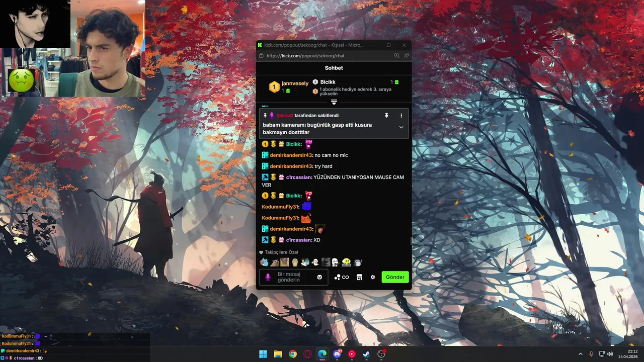644x362 pixels.
Task: Open YouTube Music taskbar icon
Action: click(352, 354)
